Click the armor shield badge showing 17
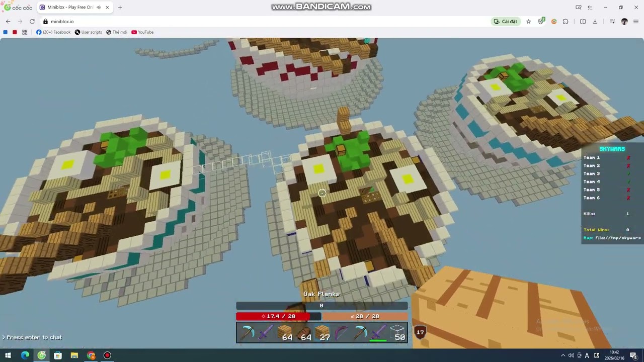The width and height of the screenshot is (644, 362). pyautogui.click(x=420, y=332)
